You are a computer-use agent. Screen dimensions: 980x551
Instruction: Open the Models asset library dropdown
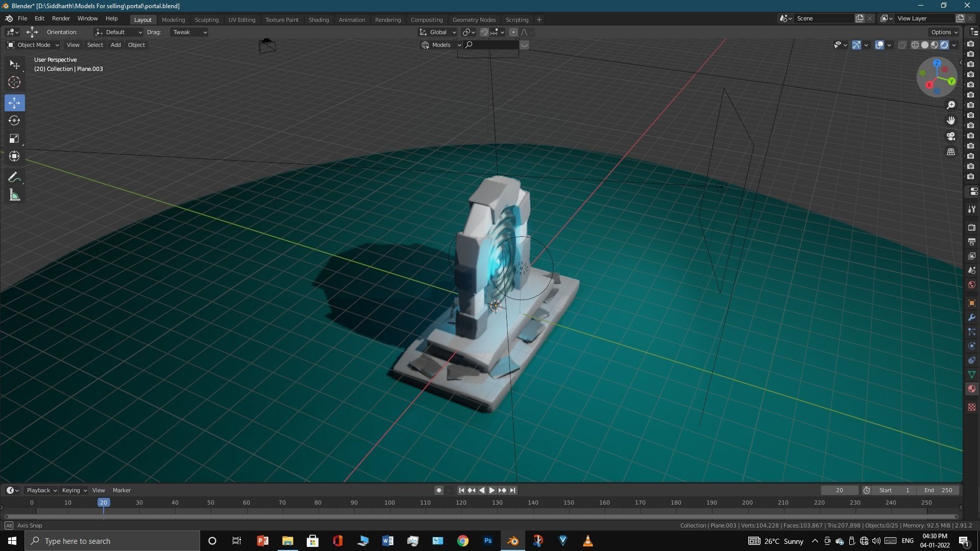[x=441, y=45]
